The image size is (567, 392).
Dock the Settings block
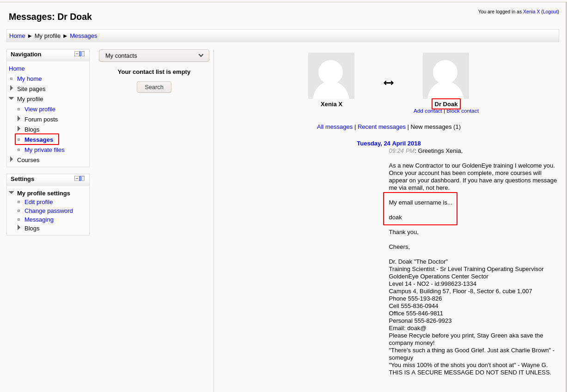82,179
